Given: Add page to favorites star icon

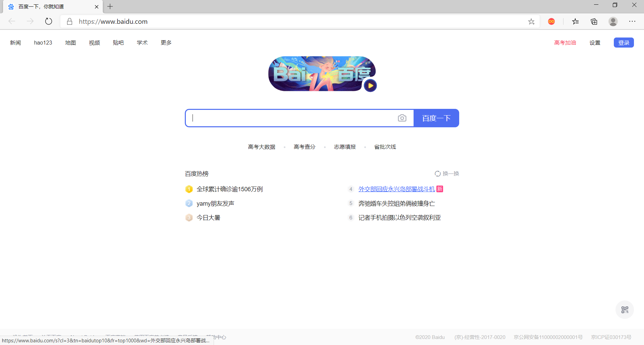Looking at the screenshot, I should click(x=531, y=21).
